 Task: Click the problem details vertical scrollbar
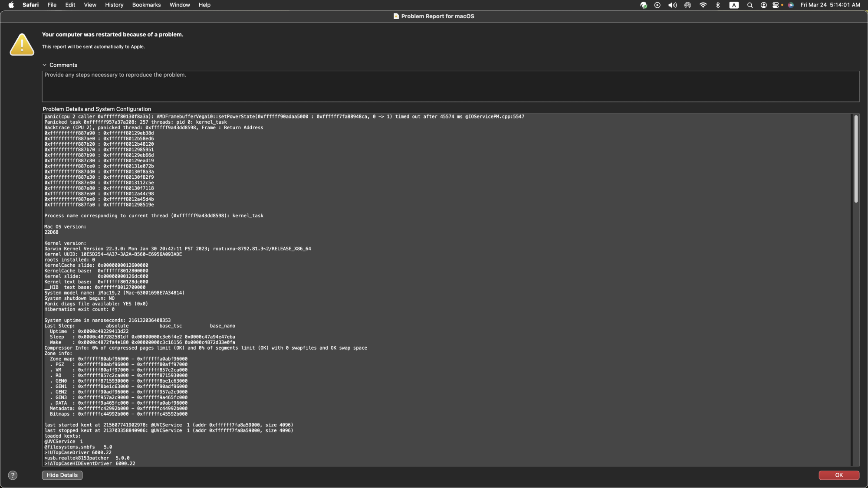(x=856, y=159)
